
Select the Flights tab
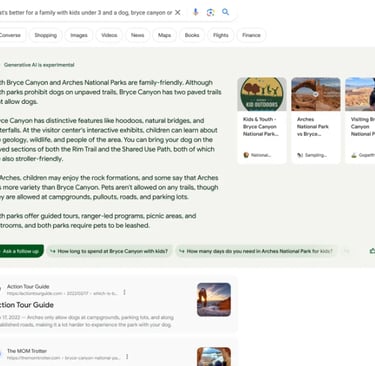tap(221, 35)
